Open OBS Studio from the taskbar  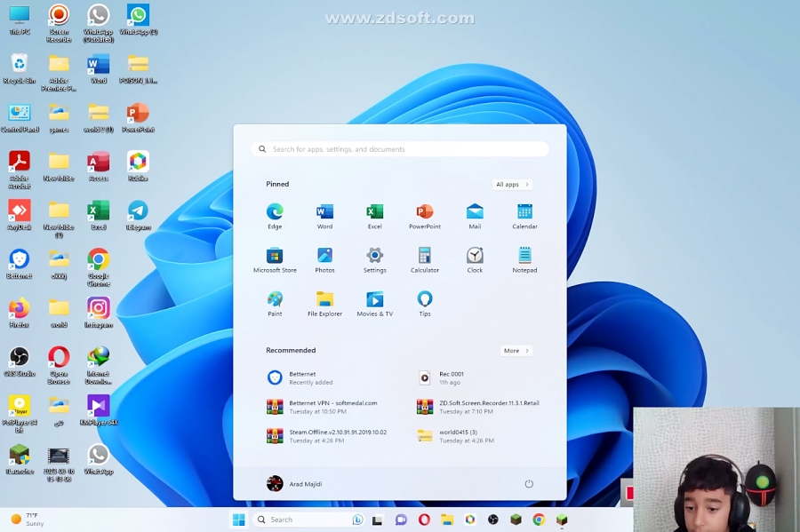(492, 520)
